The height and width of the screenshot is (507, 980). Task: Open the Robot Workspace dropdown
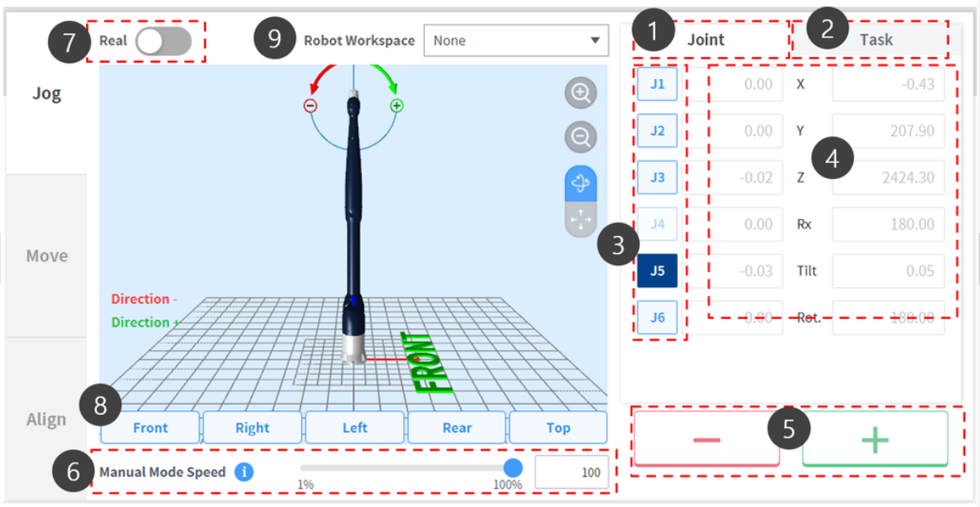[516, 41]
